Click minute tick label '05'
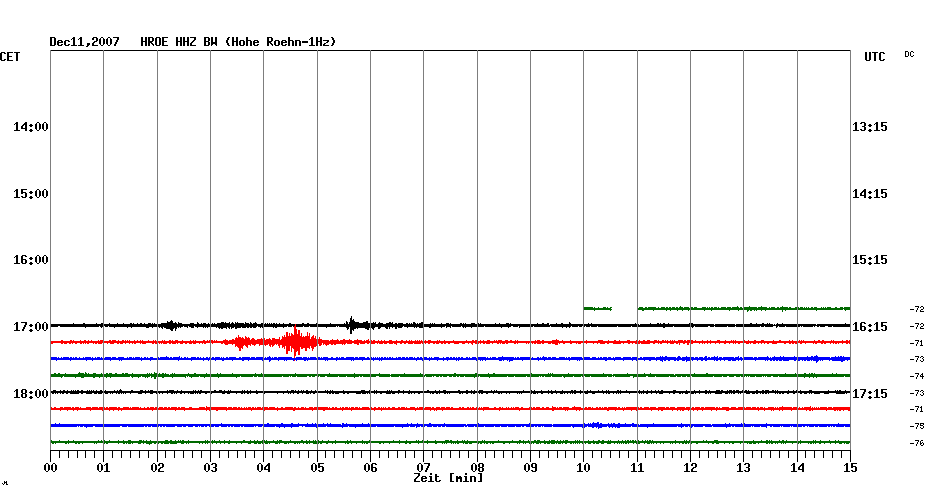The image size is (930, 494). point(317,468)
